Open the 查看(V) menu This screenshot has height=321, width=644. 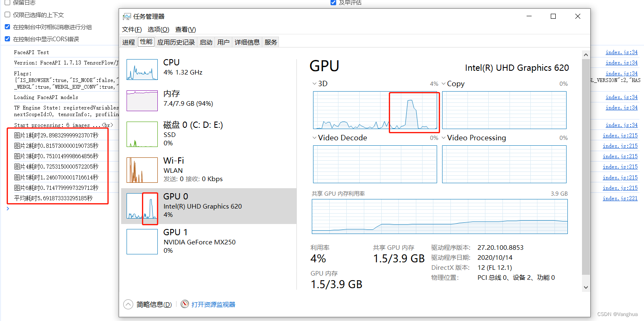click(x=185, y=30)
